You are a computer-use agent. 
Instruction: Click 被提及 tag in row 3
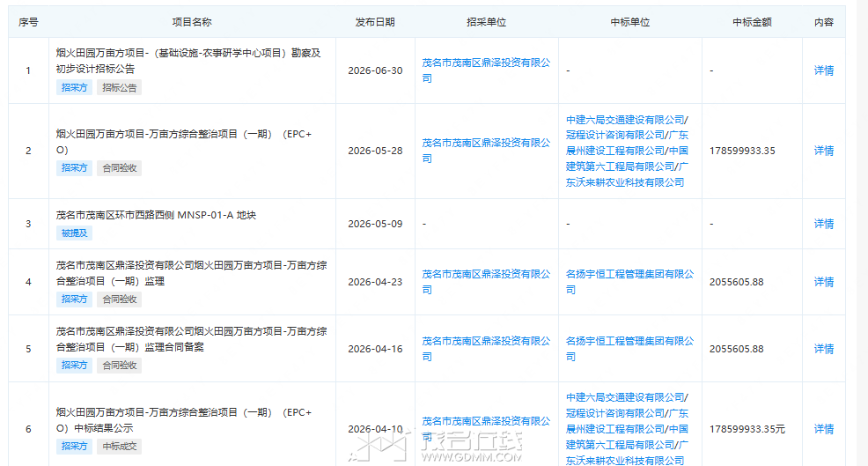point(74,233)
